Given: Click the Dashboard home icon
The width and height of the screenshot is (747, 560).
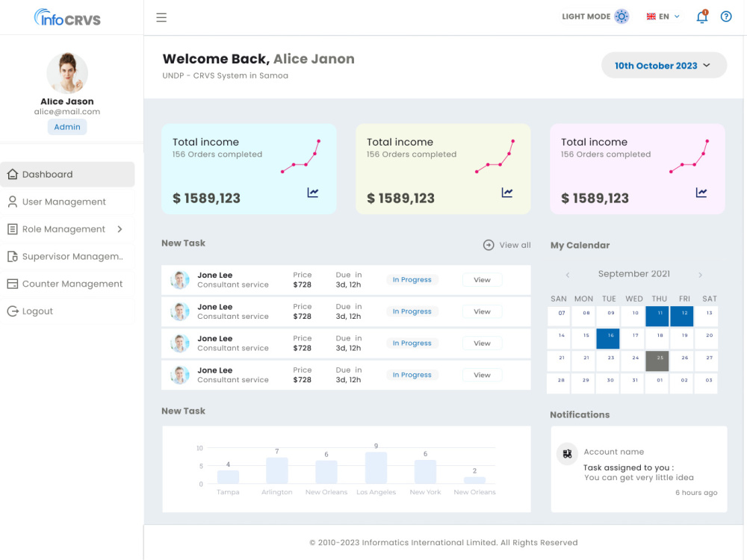Looking at the screenshot, I should point(13,174).
